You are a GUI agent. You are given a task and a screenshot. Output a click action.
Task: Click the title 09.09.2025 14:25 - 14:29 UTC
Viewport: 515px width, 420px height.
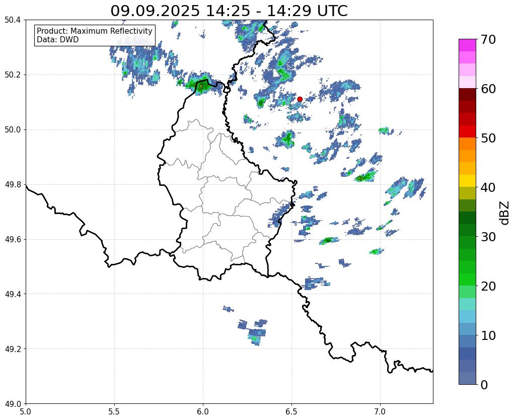click(229, 11)
